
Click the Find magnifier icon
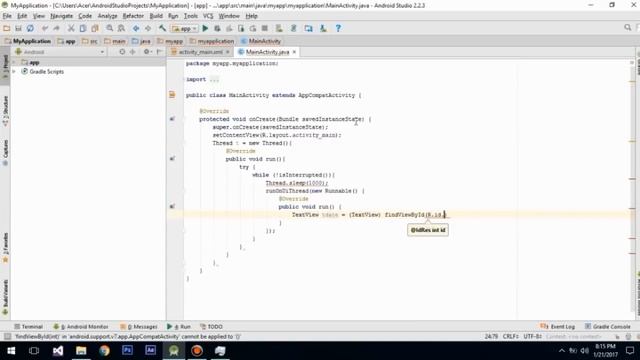tap(109, 28)
